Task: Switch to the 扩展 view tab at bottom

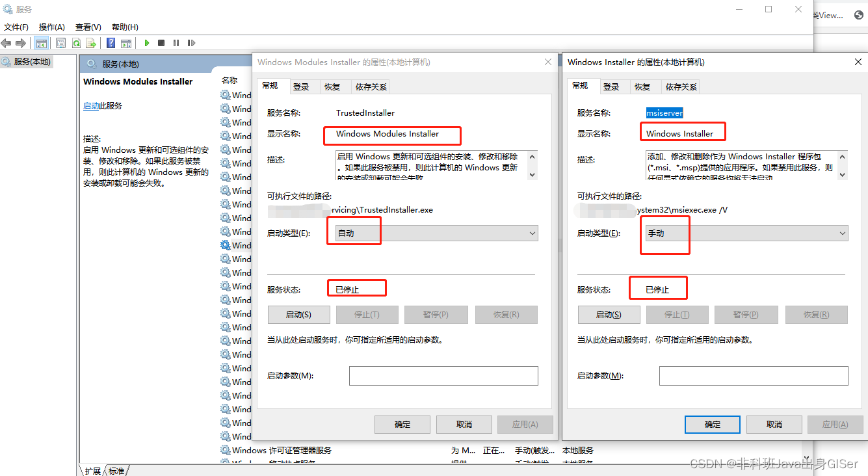Action: point(92,471)
